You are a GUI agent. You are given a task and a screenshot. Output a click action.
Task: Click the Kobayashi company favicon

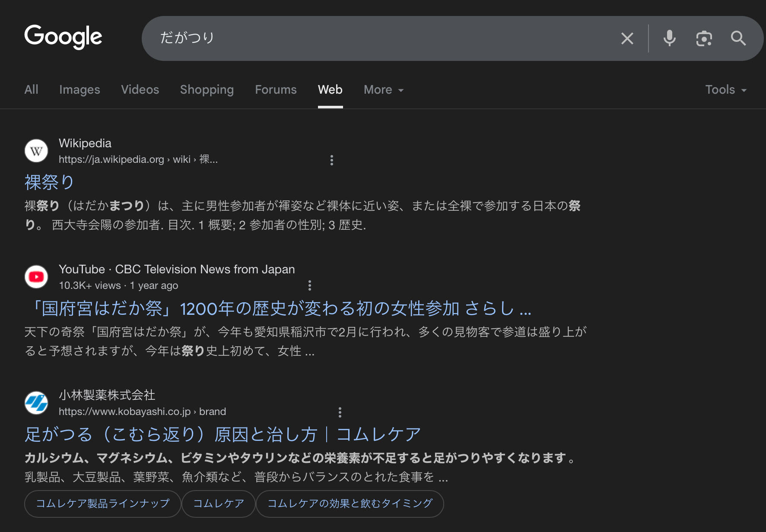coord(36,403)
